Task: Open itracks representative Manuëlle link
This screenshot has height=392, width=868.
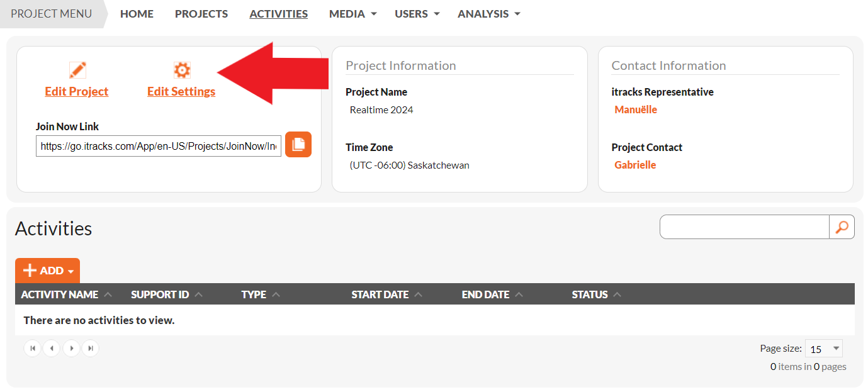Action: (636, 109)
